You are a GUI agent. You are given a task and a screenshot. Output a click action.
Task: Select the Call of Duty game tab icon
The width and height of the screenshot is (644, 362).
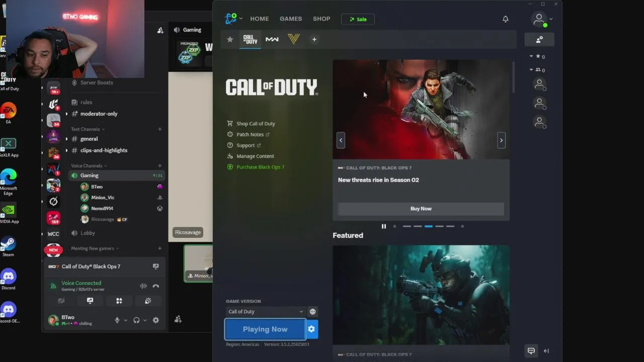[250, 39]
